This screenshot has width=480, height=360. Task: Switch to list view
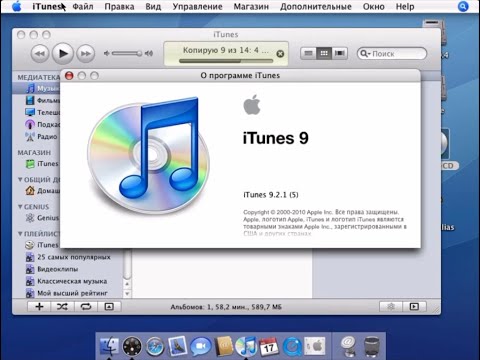[308, 53]
